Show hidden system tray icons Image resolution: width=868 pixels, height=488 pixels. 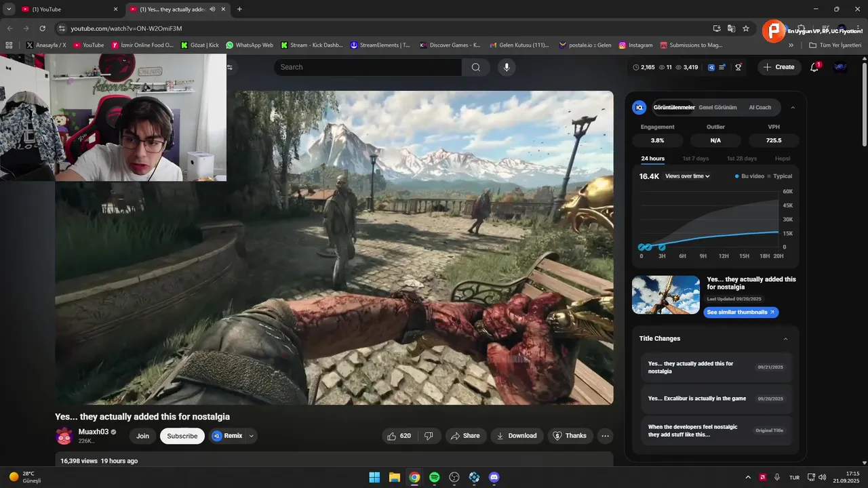click(x=748, y=477)
